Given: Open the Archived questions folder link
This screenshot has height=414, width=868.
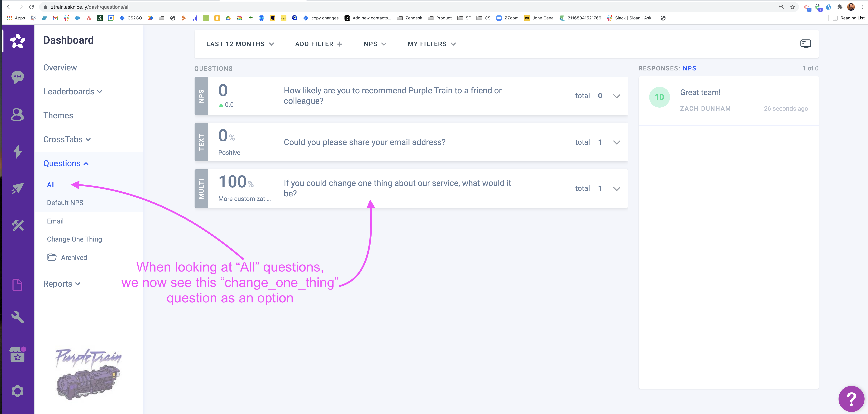Looking at the screenshot, I should (74, 257).
